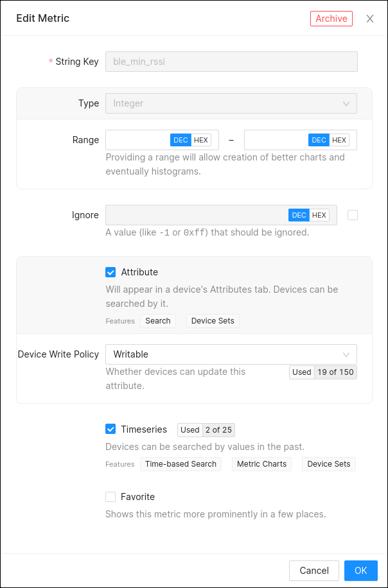This screenshot has height=588, width=388.
Task: Enable the Favorite checkbox
Action: tap(110, 497)
